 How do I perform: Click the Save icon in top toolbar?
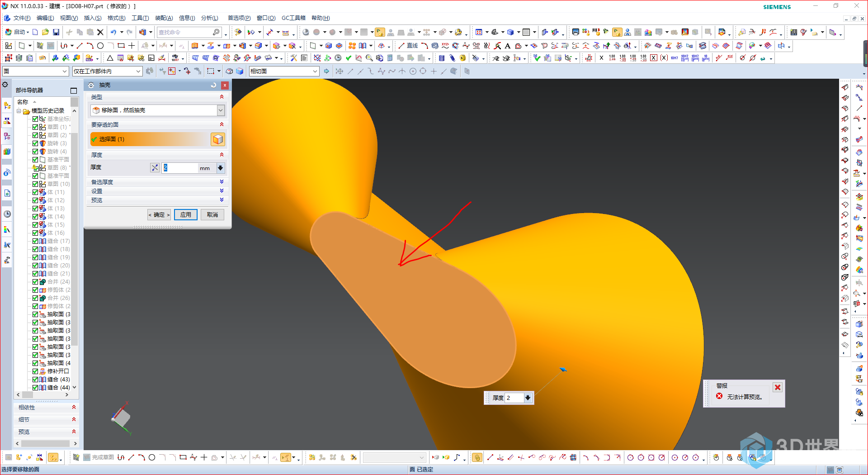[56, 32]
